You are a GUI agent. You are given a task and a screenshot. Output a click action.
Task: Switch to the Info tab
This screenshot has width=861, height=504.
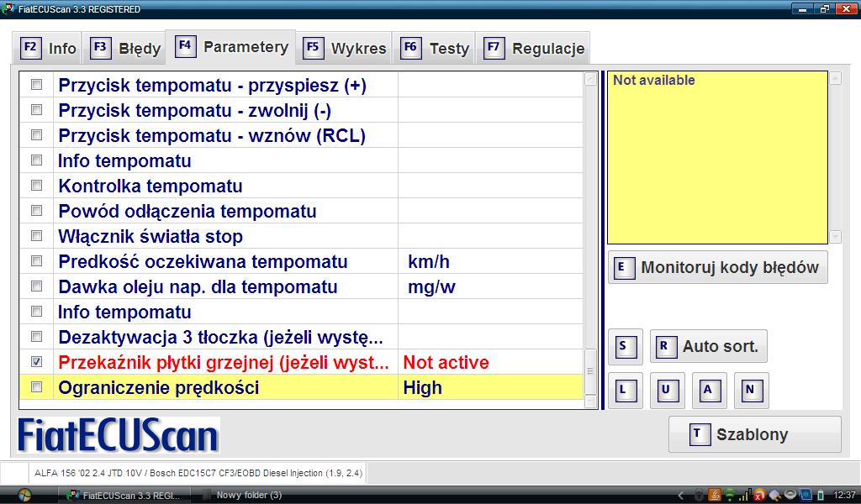pos(47,48)
